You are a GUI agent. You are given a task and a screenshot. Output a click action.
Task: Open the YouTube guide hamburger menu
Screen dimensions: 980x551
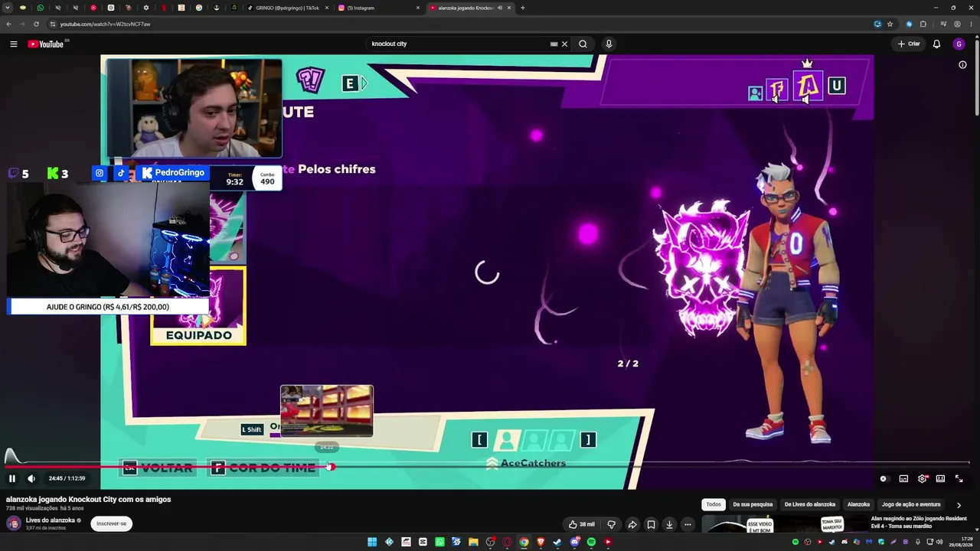tap(13, 44)
